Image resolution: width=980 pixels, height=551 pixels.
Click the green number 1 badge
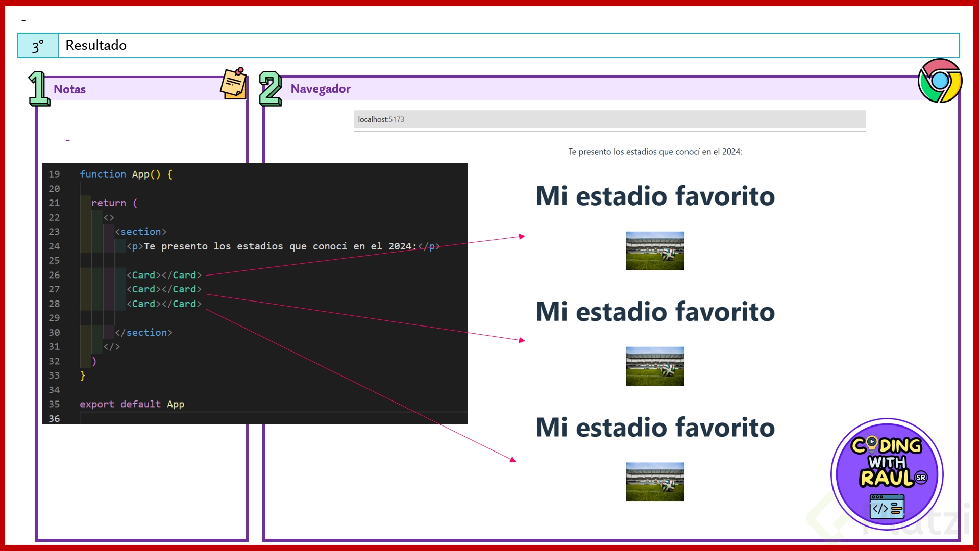39,89
